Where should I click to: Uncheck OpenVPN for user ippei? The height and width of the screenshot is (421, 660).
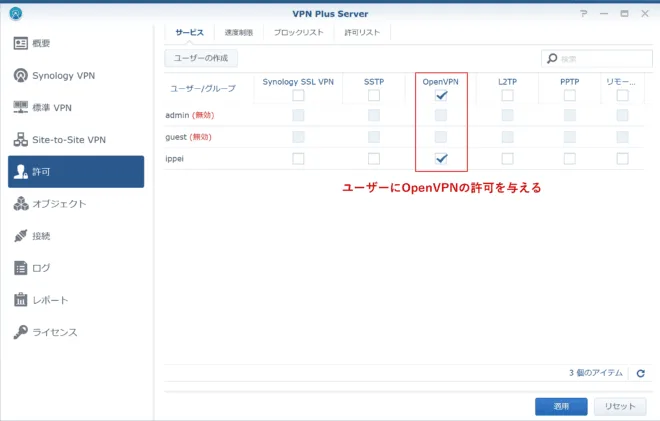[x=441, y=159]
